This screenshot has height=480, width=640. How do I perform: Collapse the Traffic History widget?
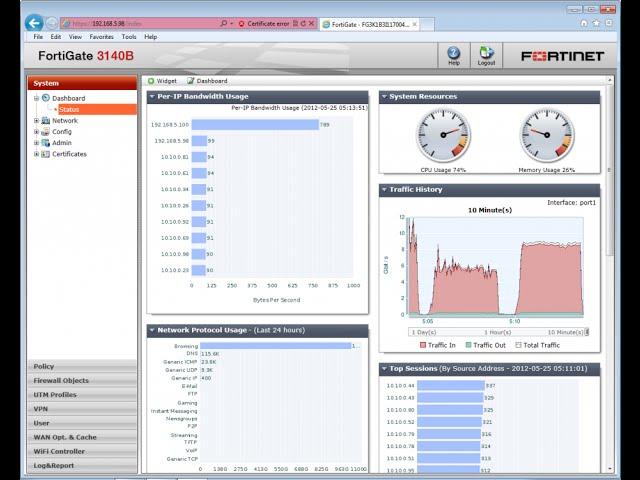[384, 189]
